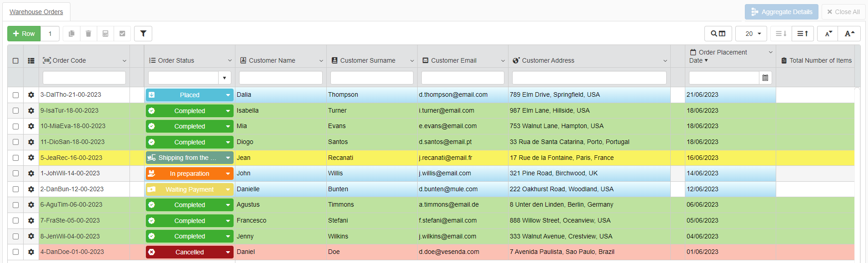The image size is (868, 263).
Task: Click the delete rows trash icon
Action: pyautogui.click(x=88, y=34)
